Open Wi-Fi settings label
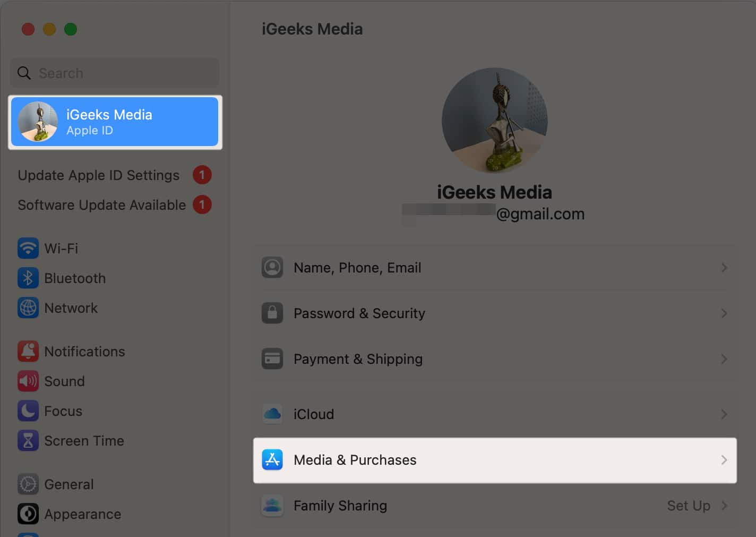Viewport: 756px width, 537px height. [61, 248]
